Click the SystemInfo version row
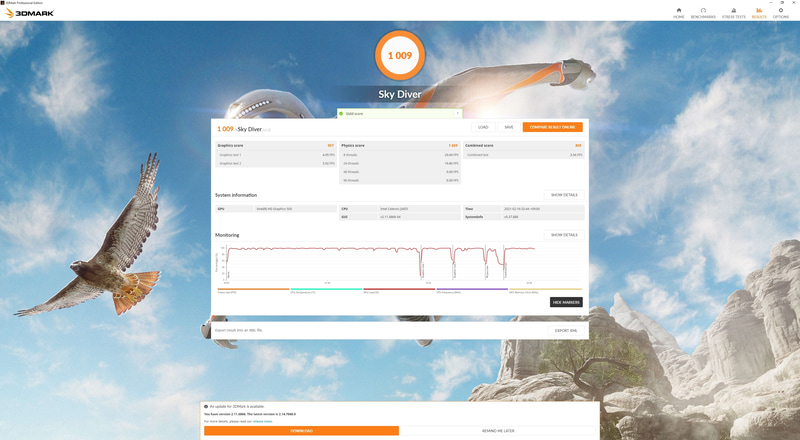 [x=523, y=217]
